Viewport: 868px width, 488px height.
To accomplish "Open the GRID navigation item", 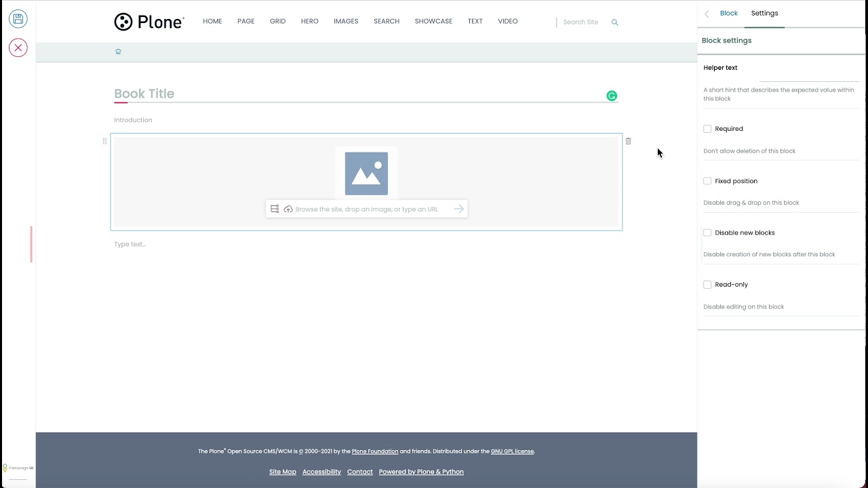I will [x=277, y=22].
